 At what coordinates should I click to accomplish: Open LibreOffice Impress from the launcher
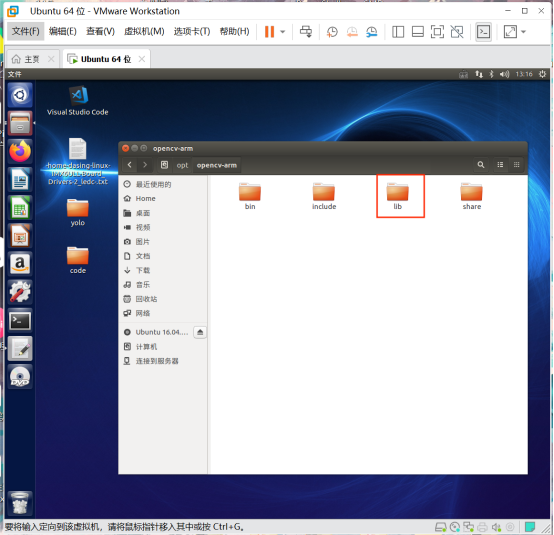(x=20, y=236)
